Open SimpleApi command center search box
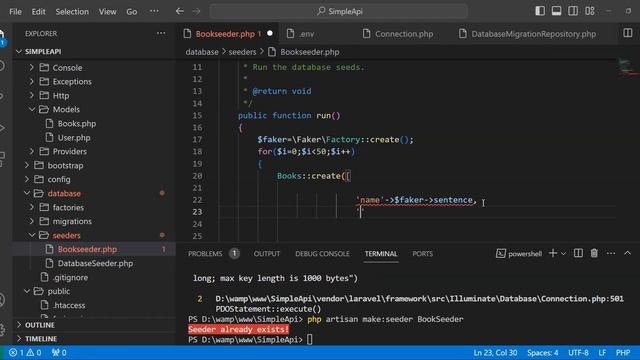The height and width of the screenshot is (360, 640). pyautogui.click(x=338, y=11)
